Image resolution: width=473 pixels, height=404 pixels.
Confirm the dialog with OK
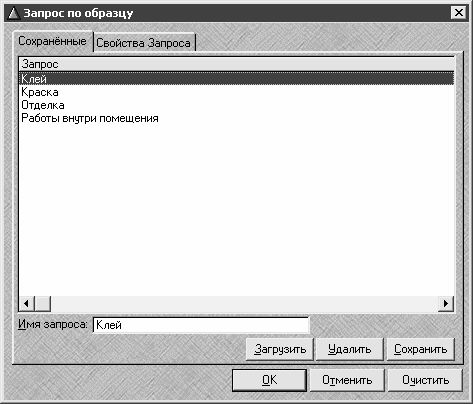tap(269, 380)
